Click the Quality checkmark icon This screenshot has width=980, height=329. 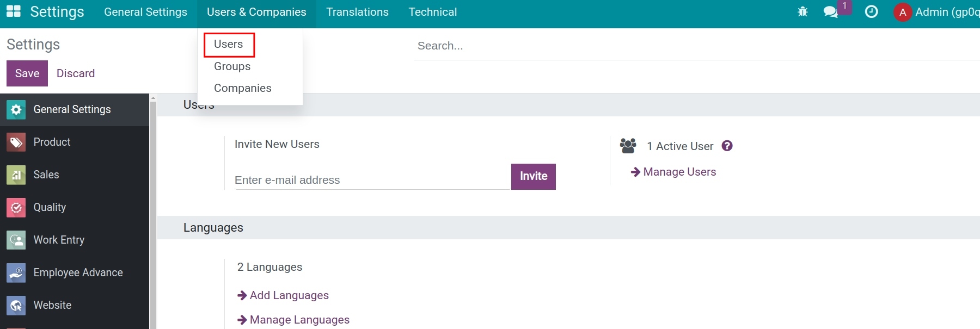16,208
